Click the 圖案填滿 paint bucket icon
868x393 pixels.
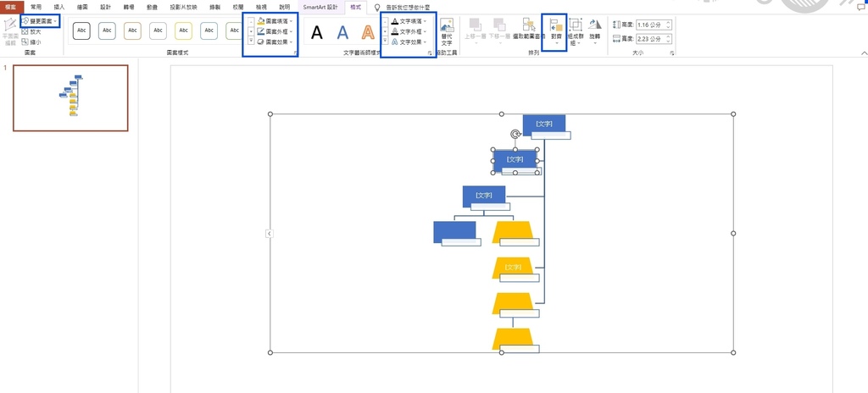pos(261,20)
